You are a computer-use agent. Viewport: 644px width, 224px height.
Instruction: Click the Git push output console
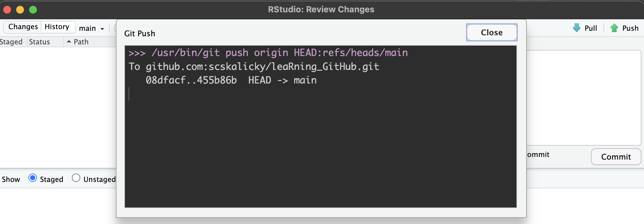click(320, 127)
